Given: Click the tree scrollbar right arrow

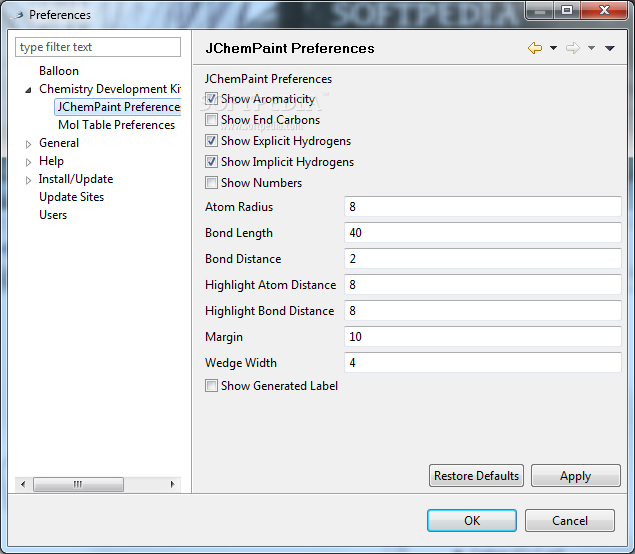Looking at the screenshot, I should (173, 484).
